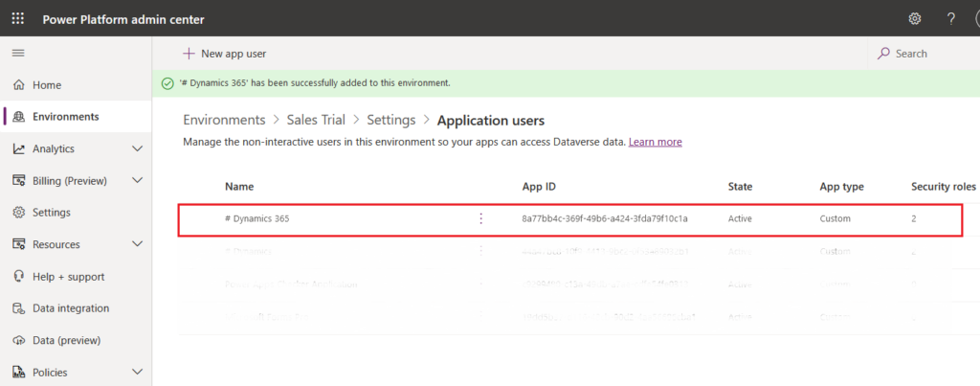The height and width of the screenshot is (386, 980).
Task: Sort by the App type column header
Action: (842, 187)
